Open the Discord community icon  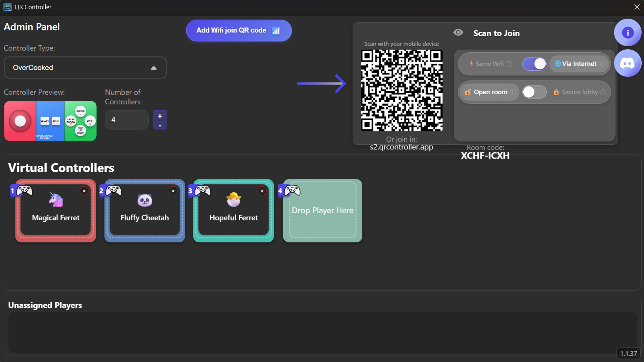coord(628,63)
